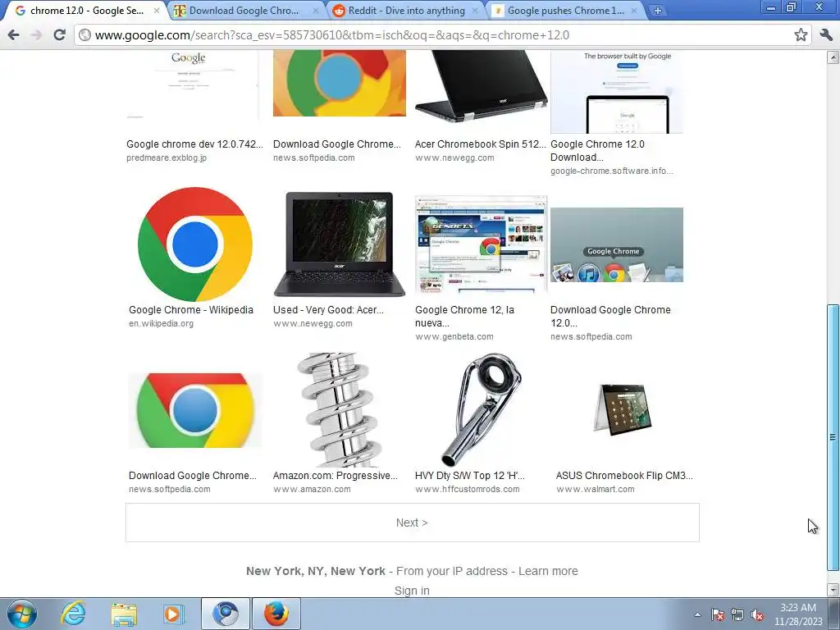Screen dimensions: 840x630
Task: Go back with the browser back arrow
Action: pyautogui.click(x=14, y=35)
